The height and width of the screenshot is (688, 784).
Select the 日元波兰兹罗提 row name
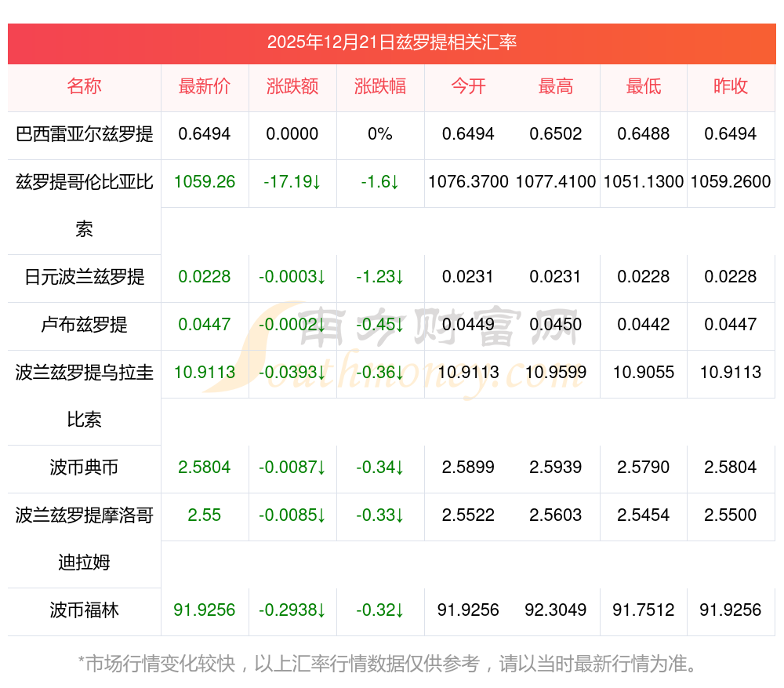(x=84, y=277)
